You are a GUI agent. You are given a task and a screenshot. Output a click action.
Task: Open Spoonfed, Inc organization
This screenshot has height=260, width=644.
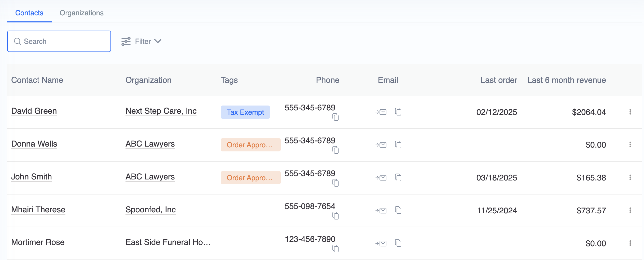[x=151, y=210]
